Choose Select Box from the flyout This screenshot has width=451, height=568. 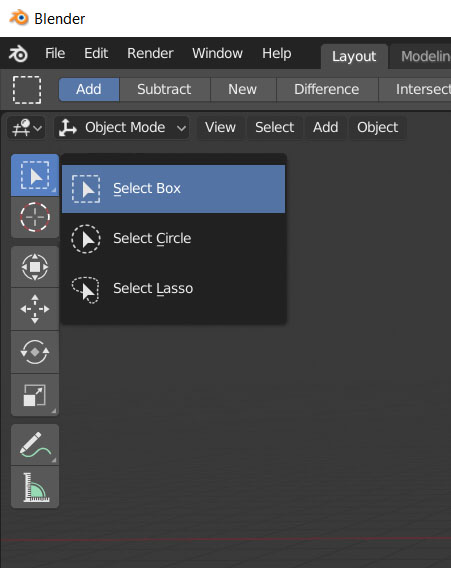coord(174,189)
